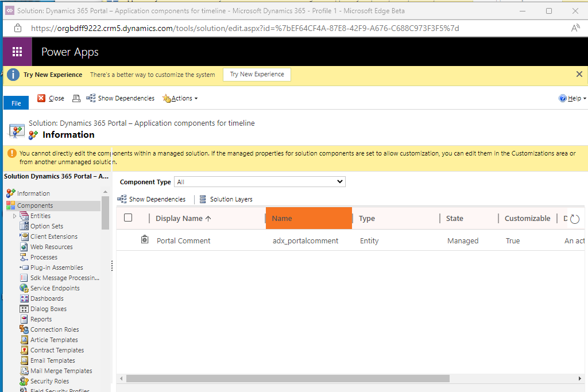Click the Reports icon
This screenshot has width=588, height=392.
pos(24,319)
